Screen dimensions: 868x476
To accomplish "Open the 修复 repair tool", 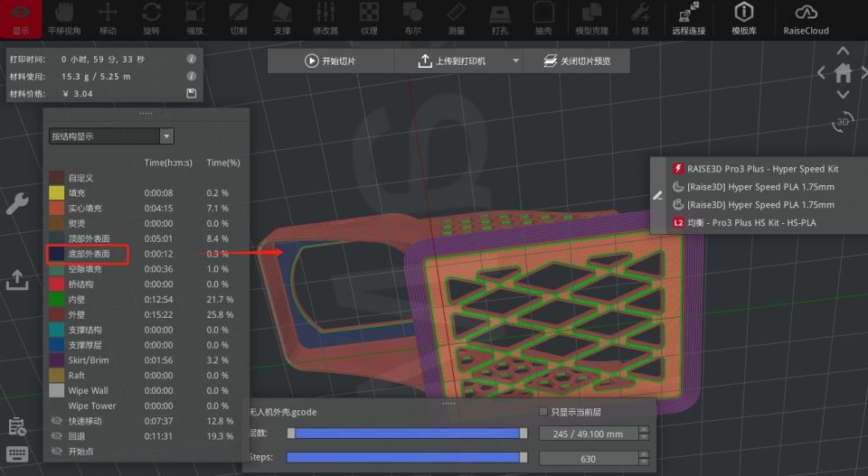I will click(640, 19).
